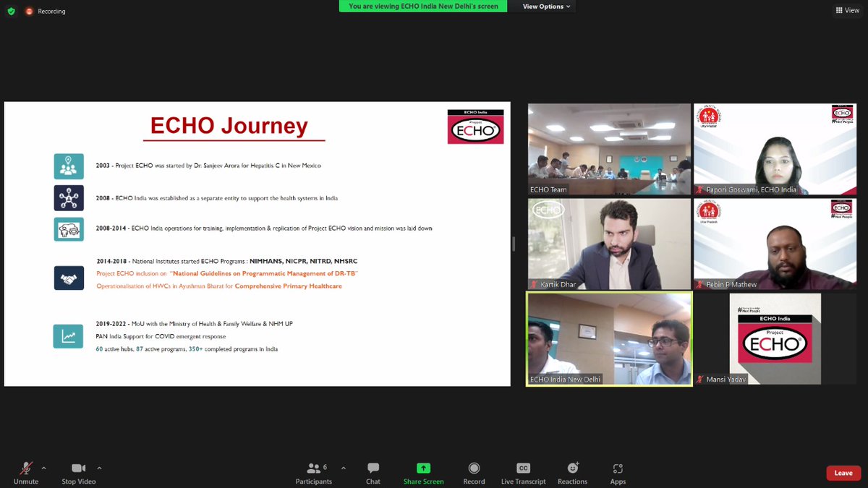The image size is (868, 488).
Task: Click the green encryption shield icon
Action: (11, 12)
